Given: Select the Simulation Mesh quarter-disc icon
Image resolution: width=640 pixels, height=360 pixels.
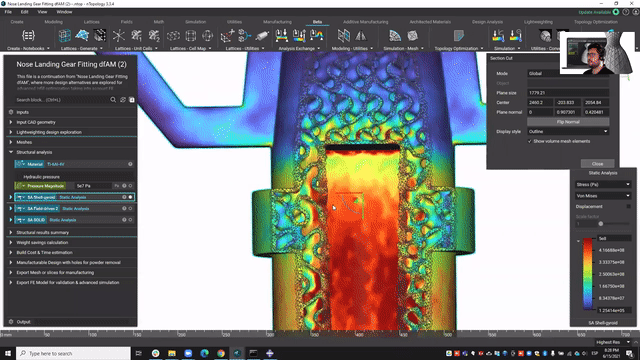Looking at the screenshot, I should [395, 36].
